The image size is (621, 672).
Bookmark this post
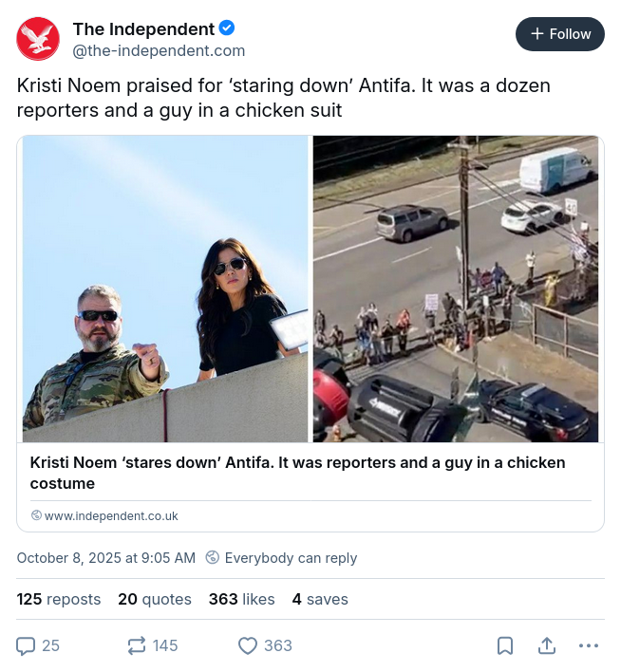pos(505,645)
